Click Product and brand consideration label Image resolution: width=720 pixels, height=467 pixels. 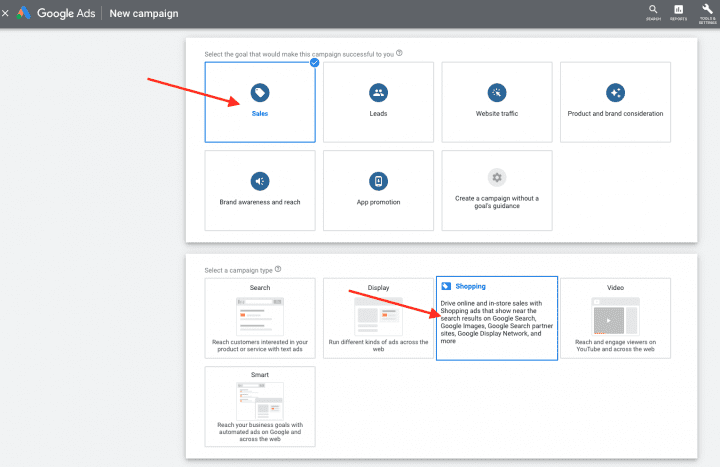[x=615, y=113]
